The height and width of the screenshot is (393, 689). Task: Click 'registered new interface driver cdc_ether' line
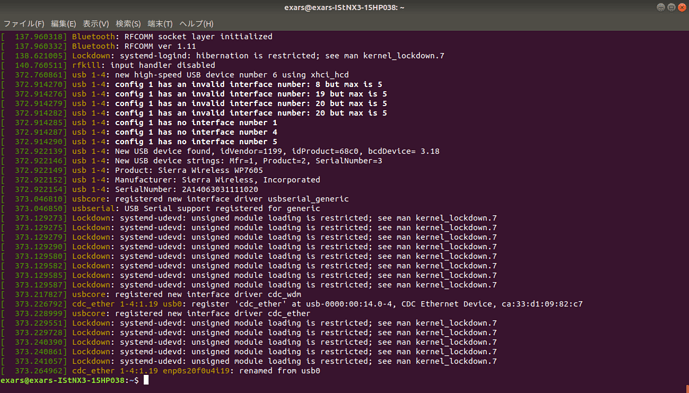pyautogui.click(x=156, y=314)
